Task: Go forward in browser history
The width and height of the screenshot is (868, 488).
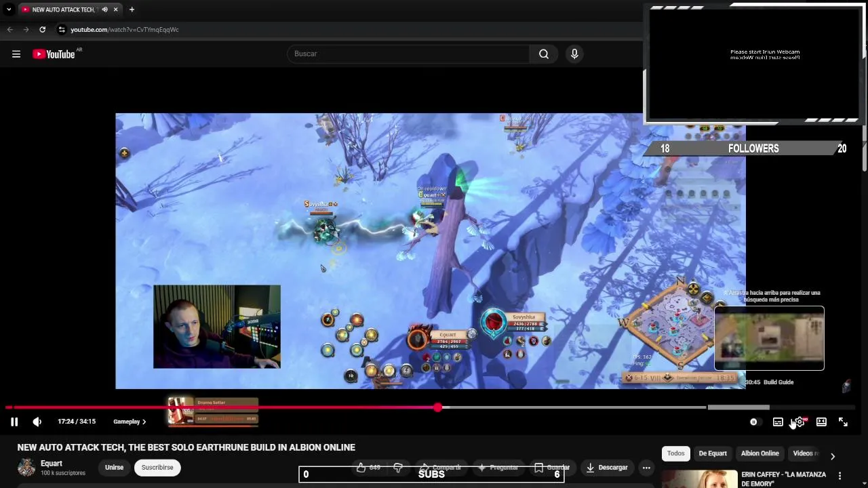Action: [26, 30]
